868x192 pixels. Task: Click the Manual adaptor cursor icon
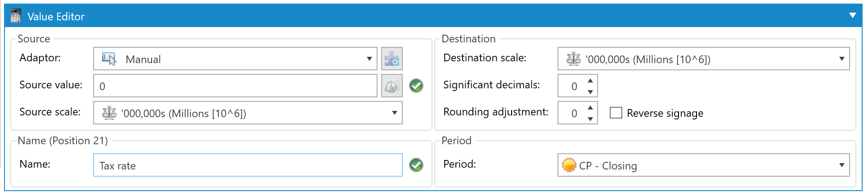(x=109, y=59)
